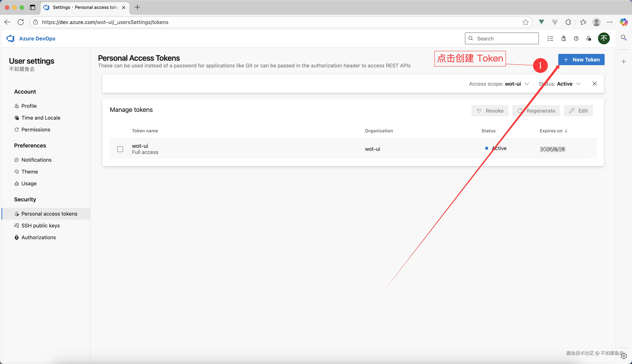
Task: Click the Revoke token button
Action: click(490, 111)
